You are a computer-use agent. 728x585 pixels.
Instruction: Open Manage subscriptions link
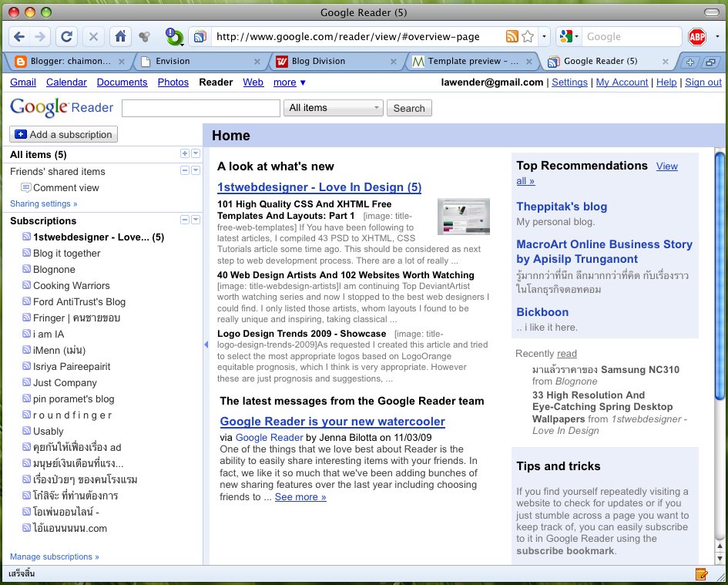point(55,556)
